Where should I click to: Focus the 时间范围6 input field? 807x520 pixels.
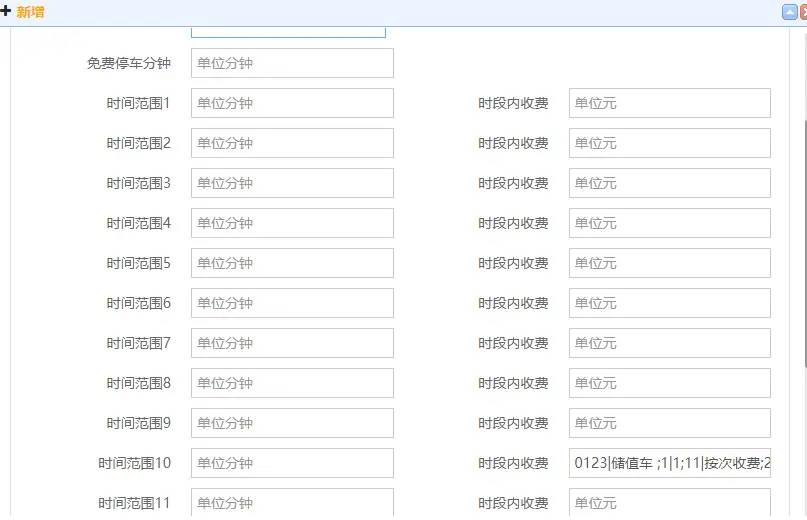pyautogui.click(x=292, y=303)
